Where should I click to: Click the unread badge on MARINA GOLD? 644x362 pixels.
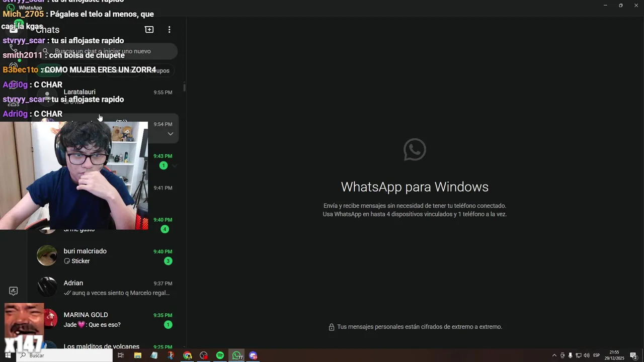168,325
